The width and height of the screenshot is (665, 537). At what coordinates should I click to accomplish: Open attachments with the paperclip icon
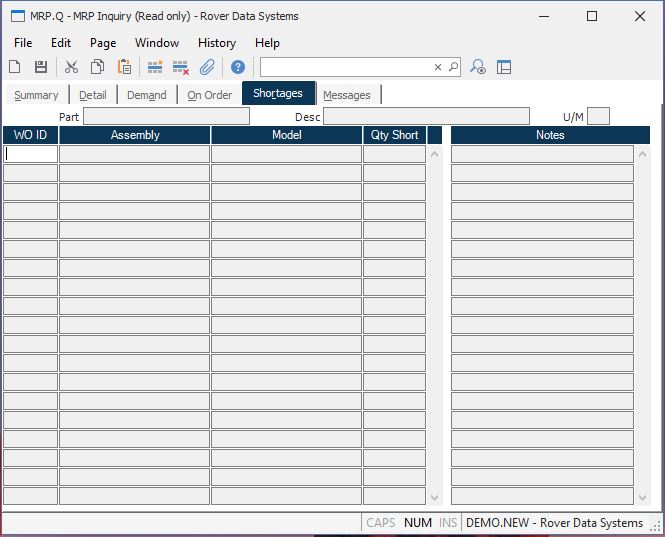pos(207,67)
